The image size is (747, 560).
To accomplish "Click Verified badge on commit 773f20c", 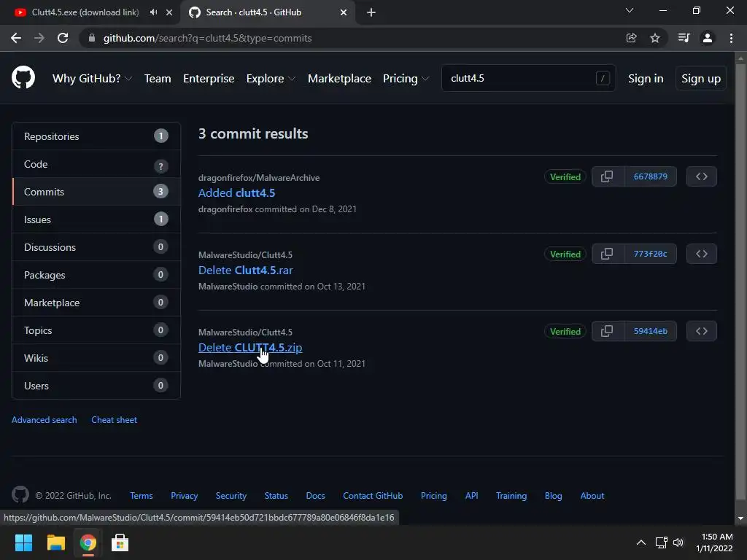I will tap(565, 254).
